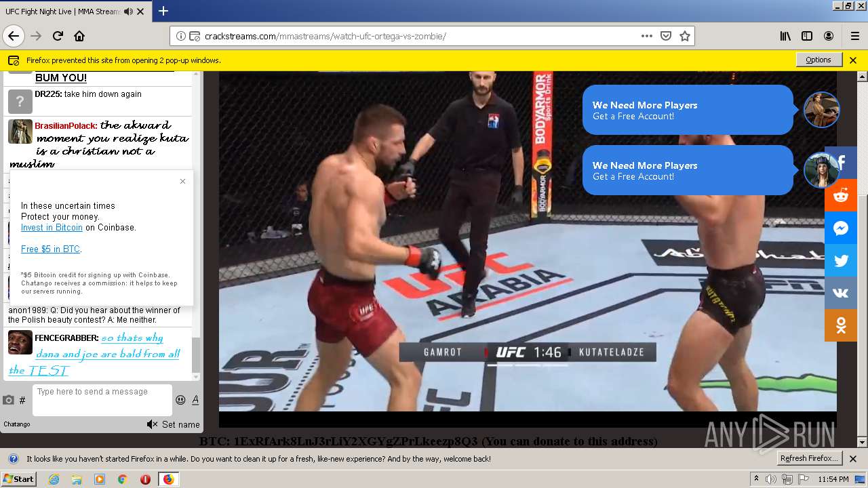
Task: Click the DR225 question-mark avatar
Action: (20, 102)
